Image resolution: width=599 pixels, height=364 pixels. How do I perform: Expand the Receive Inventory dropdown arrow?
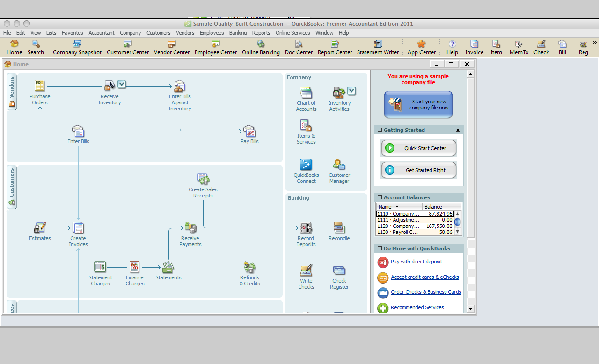tap(122, 84)
